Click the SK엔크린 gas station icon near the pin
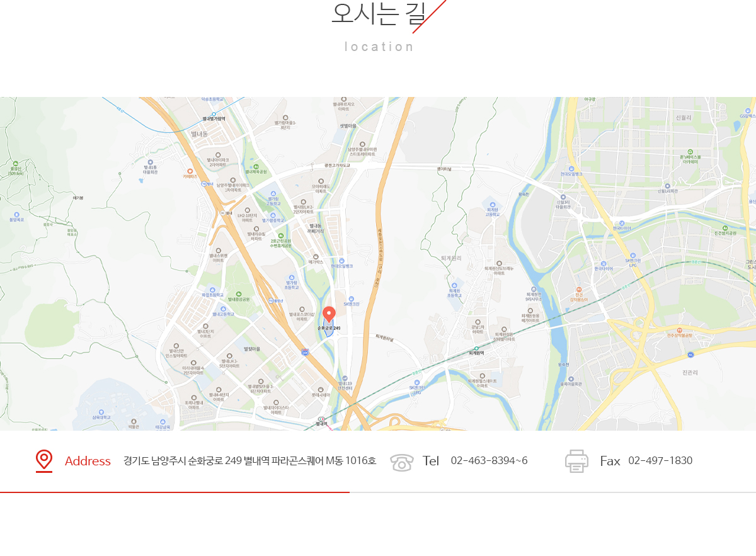 (x=352, y=298)
